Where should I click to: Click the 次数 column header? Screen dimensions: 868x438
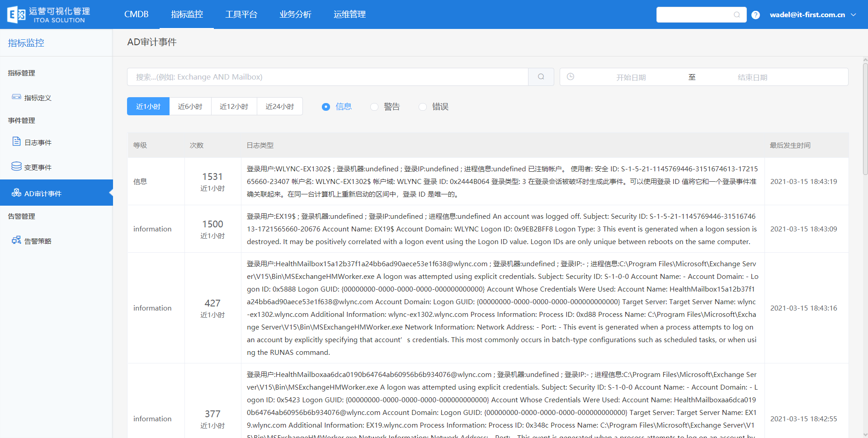[x=197, y=145]
